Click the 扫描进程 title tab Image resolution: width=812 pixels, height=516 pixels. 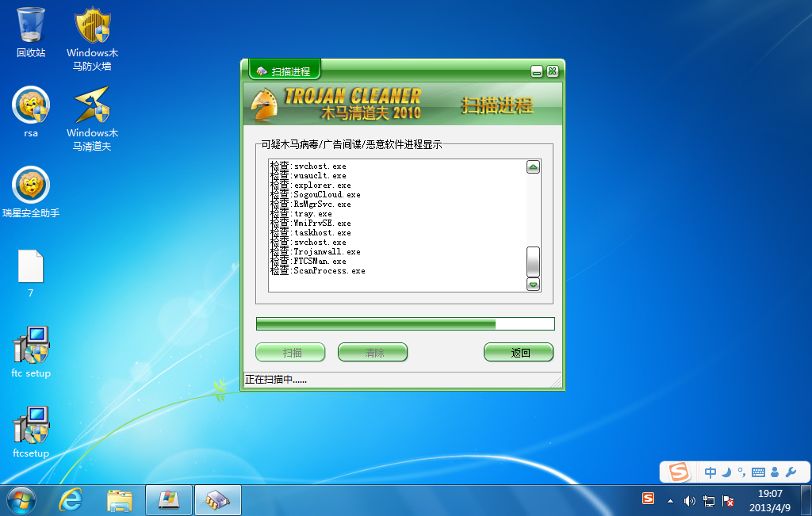pyautogui.click(x=285, y=71)
